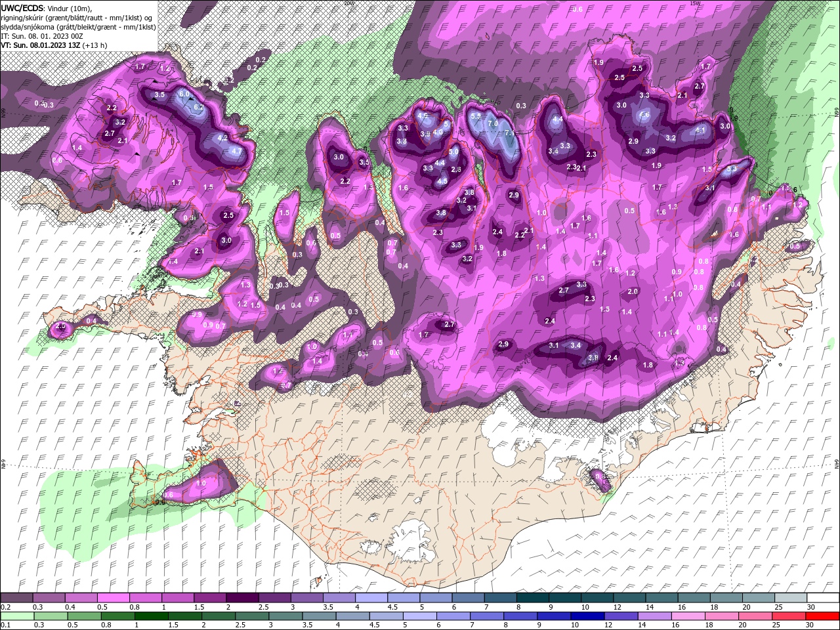Viewport: 840px width, 630px height.
Task: Pick bottom-row legend swatch between 0.1 and 0.3
Action: 17,616
